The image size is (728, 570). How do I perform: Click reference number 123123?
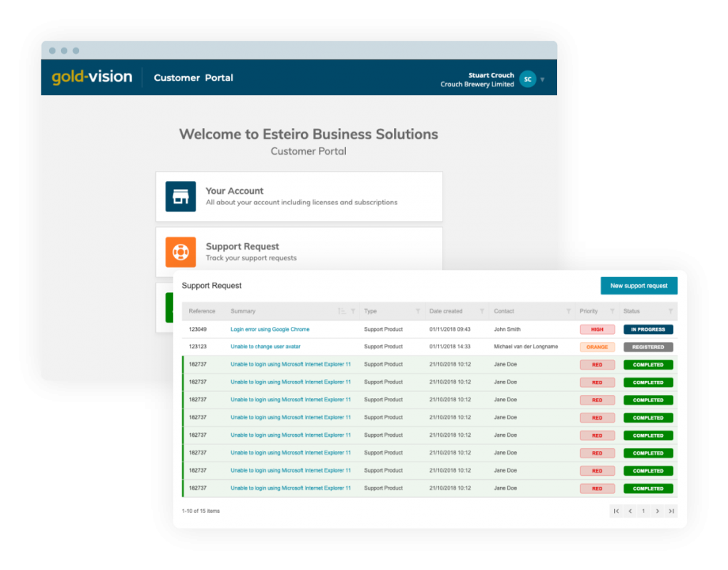(x=198, y=347)
